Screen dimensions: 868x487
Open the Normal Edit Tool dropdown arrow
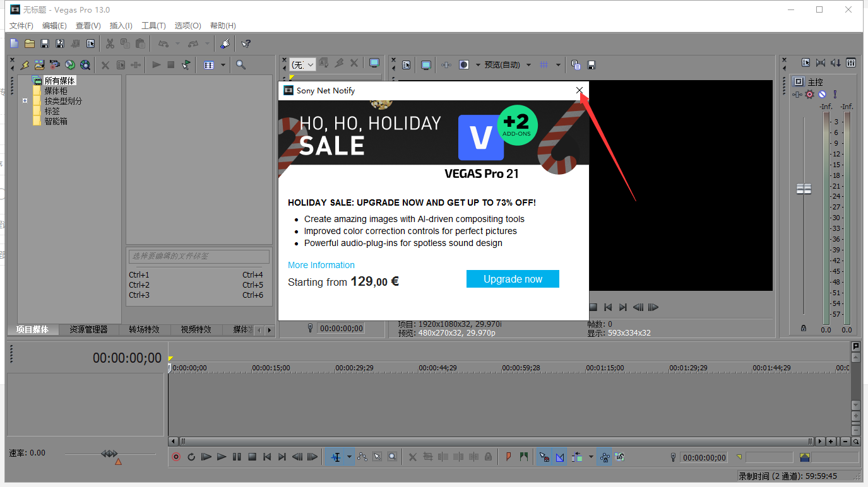click(349, 457)
